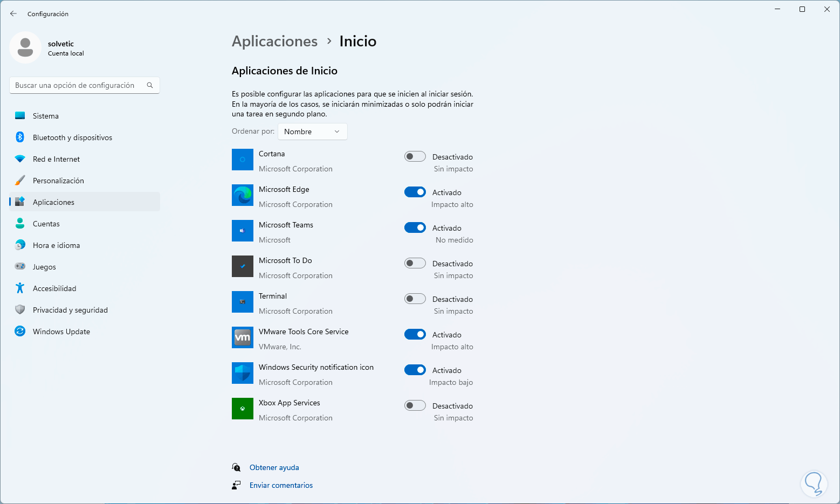Click the Wi-Fi Red e Internet icon
Screen dimensions: 840x504
20,159
